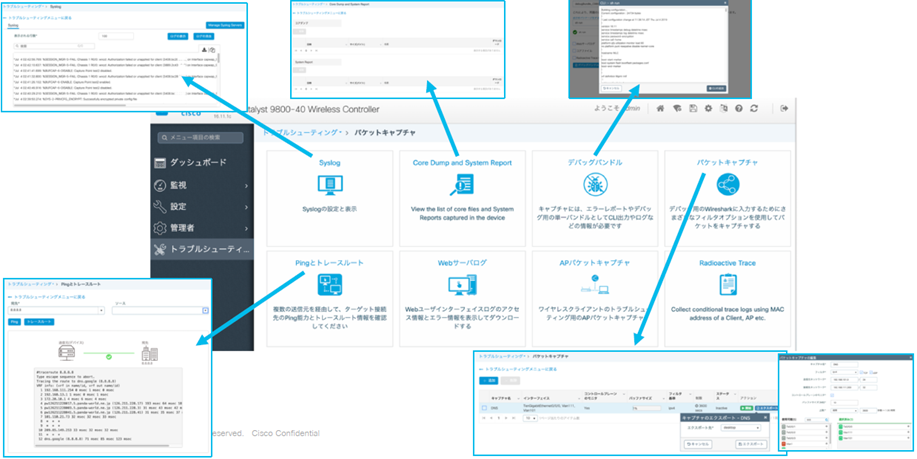
Task: Select ダッシュボード in sidebar menu
Action: coord(198,163)
